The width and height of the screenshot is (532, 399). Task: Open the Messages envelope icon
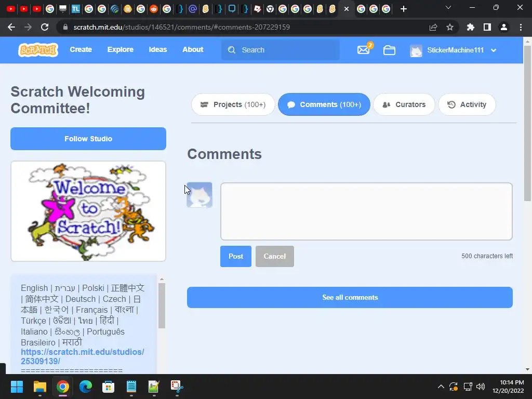363,50
